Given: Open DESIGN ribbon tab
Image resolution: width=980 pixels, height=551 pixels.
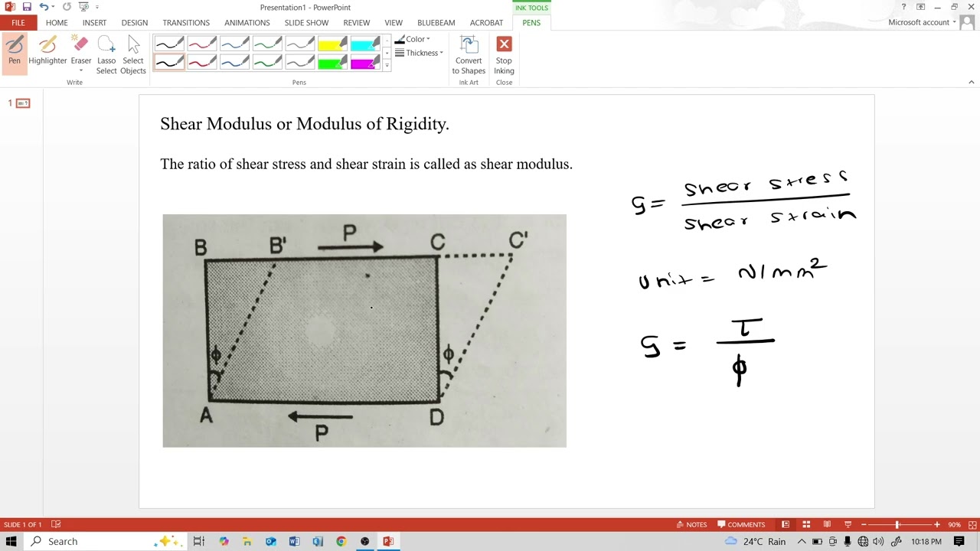Looking at the screenshot, I should click(x=134, y=23).
